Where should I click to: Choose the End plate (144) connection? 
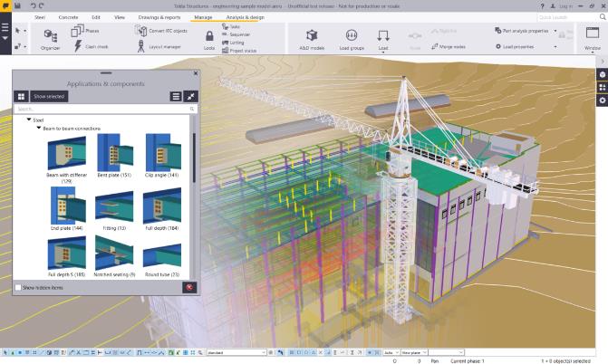67,207
